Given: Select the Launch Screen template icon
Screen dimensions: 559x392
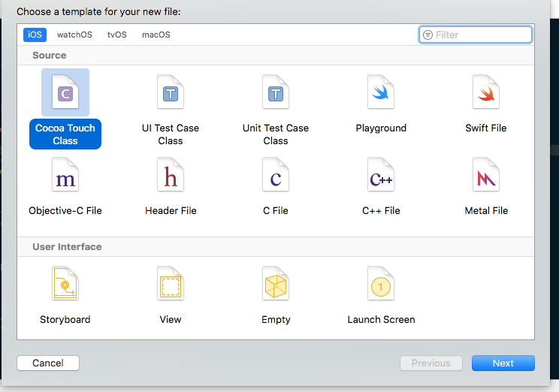Looking at the screenshot, I should click(x=381, y=283).
